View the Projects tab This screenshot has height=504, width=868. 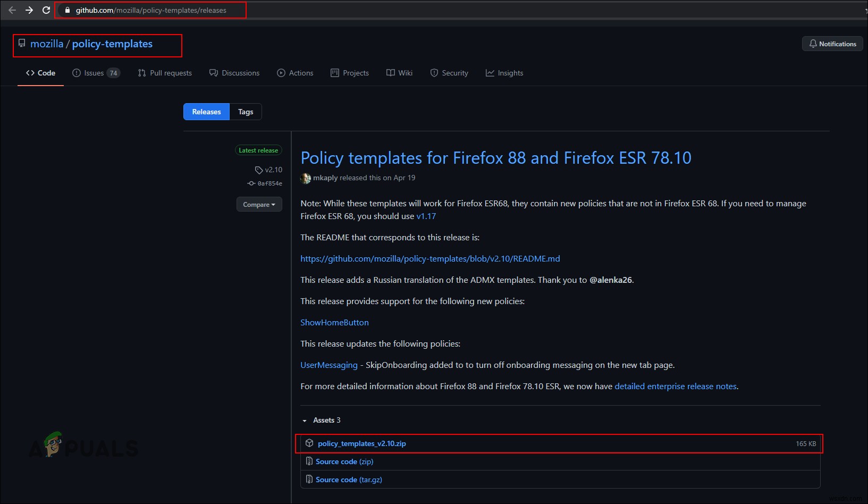pos(350,73)
